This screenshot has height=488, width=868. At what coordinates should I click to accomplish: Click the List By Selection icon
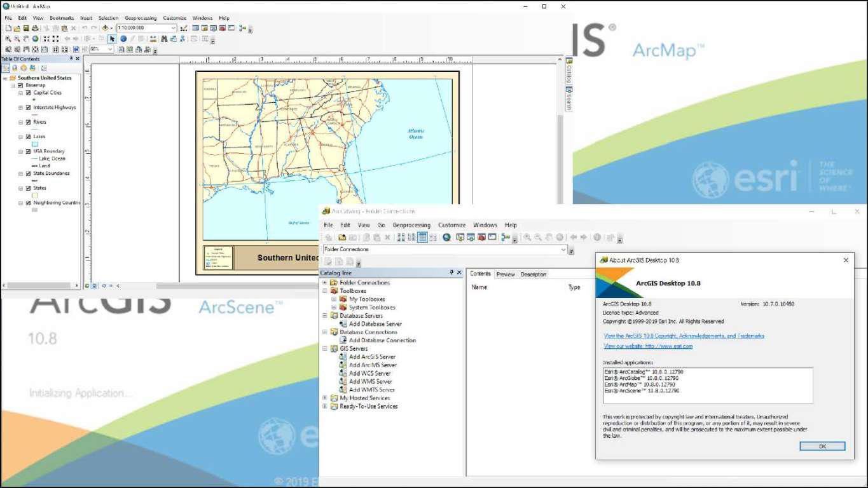pyautogui.click(x=32, y=67)
